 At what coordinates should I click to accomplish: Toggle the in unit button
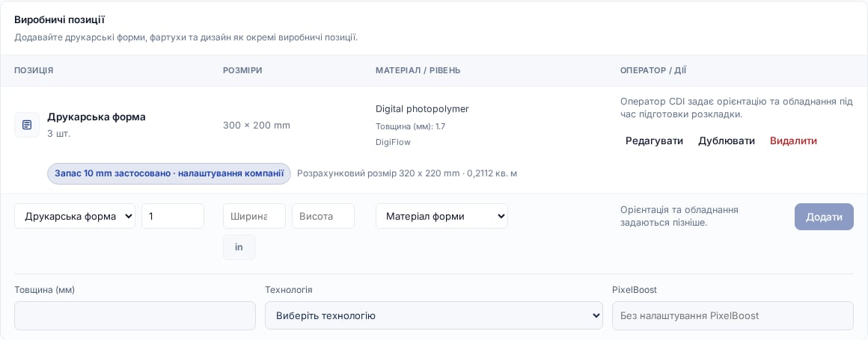(x=239, y=247)
